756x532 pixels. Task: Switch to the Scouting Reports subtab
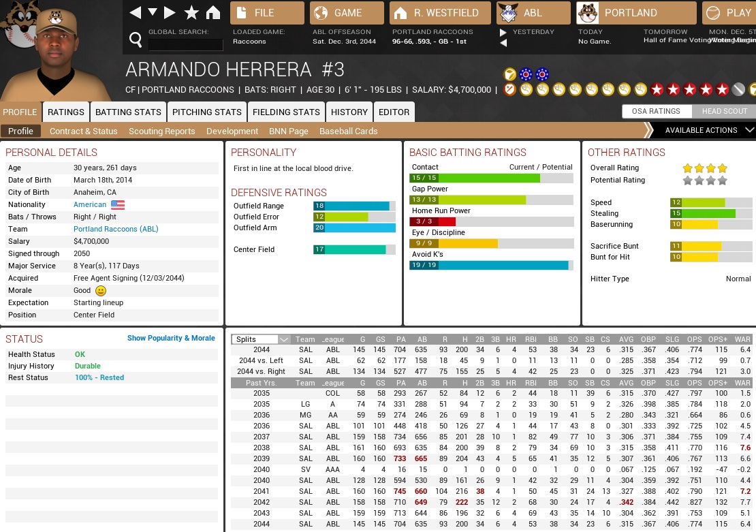click(x=161, y=131)
